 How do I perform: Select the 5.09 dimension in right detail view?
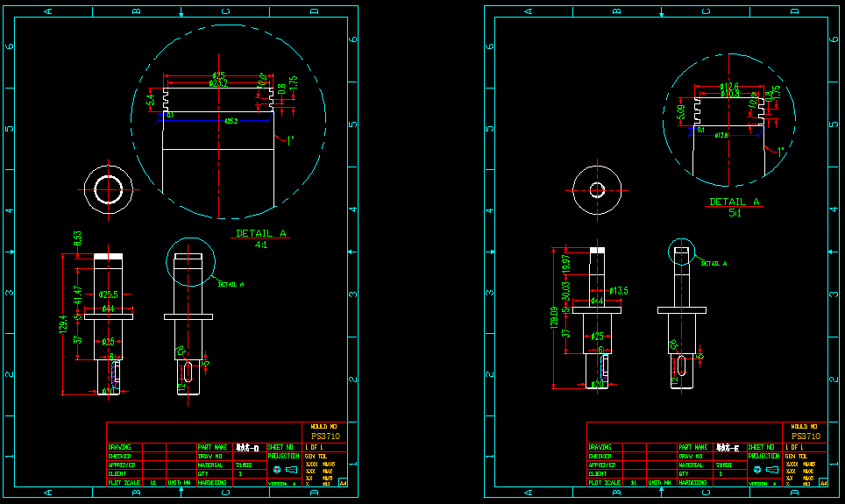682,112
